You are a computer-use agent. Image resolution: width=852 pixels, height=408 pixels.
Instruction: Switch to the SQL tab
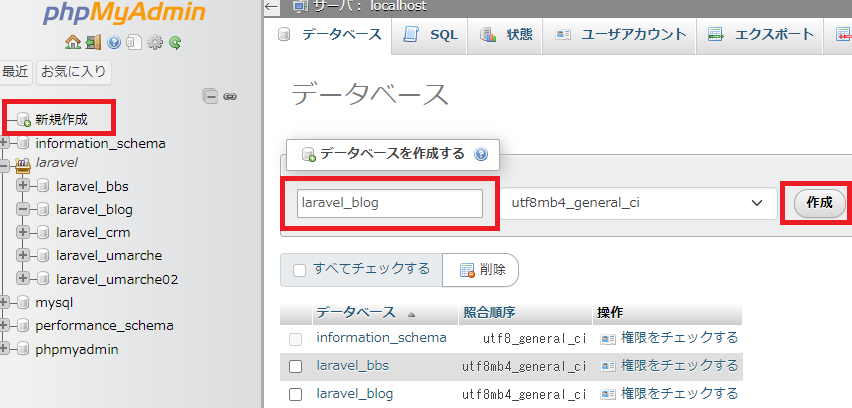pyautogui.click(x=431, y=35)
